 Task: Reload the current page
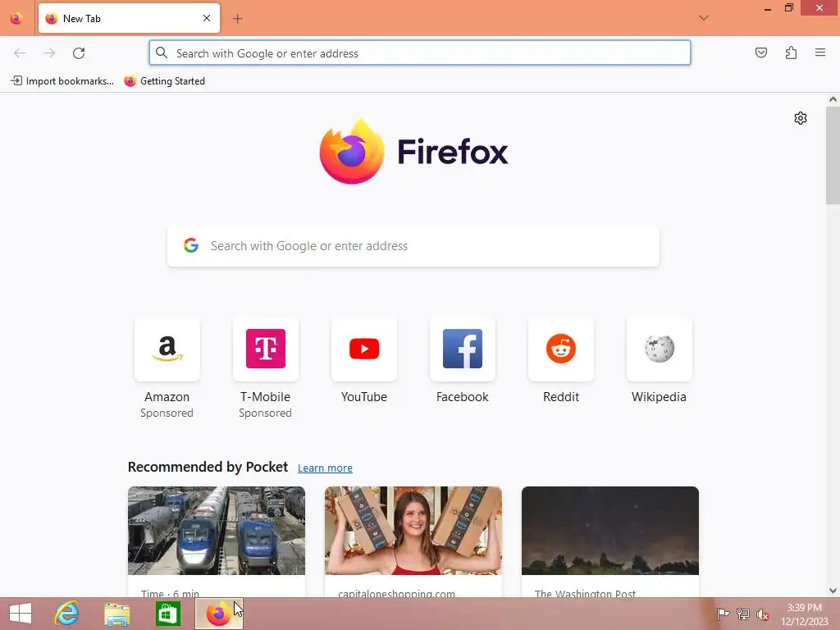click(79, 53)
